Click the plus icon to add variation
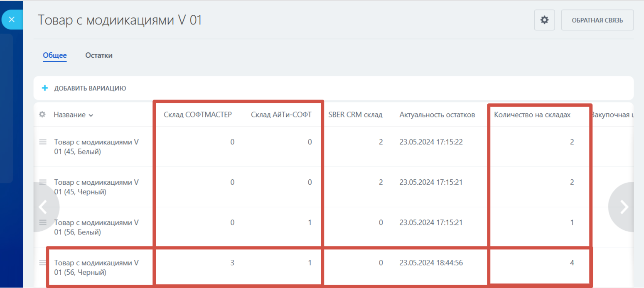 pos(45,88)
